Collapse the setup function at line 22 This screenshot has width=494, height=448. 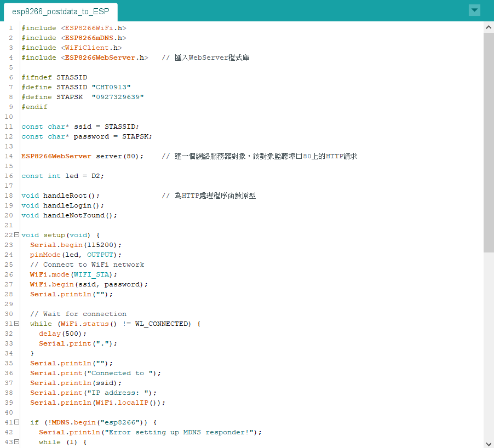pyautogui.click(x=16, y=235)
